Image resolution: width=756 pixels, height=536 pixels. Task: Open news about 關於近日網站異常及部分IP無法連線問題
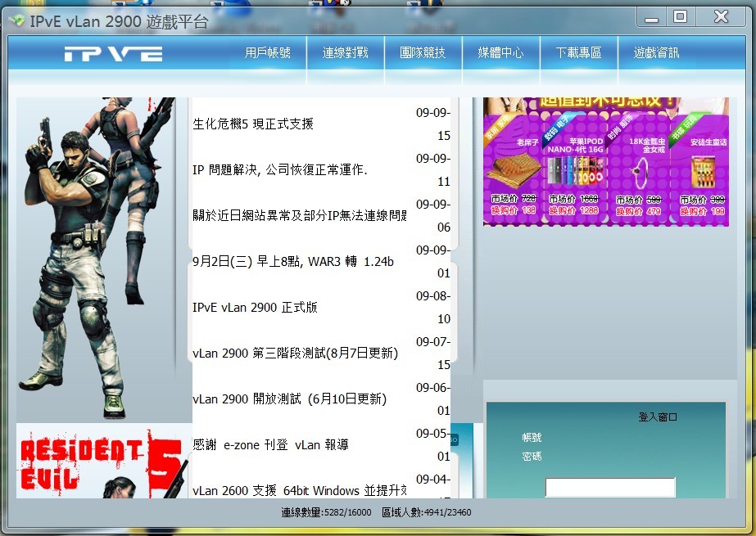(300, 215)
